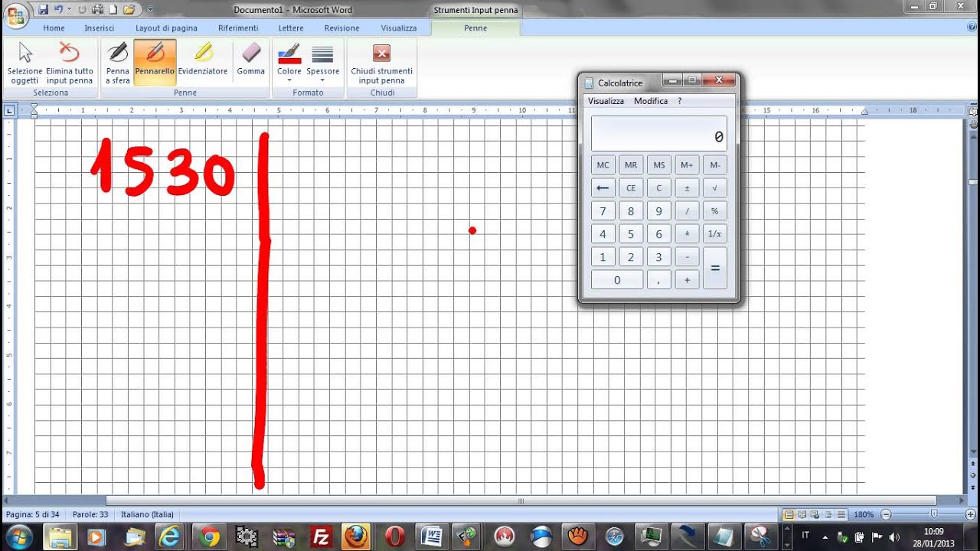Click calculator equals button
This screenshot has width=980, height=551.
click(715, 269)
